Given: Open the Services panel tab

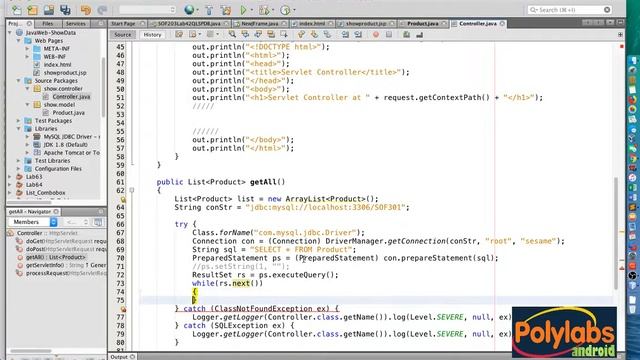Looking at the screenshot, I should 76,24.
